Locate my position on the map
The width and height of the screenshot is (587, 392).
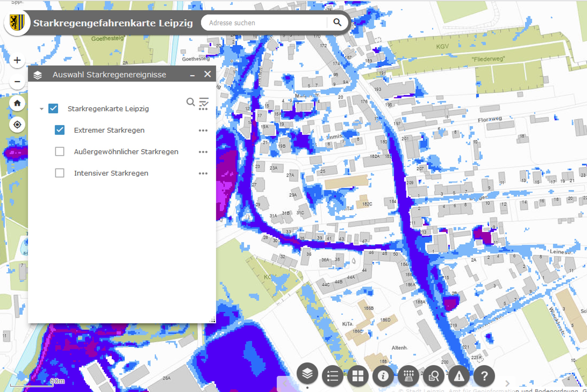(x=17, y=125)
